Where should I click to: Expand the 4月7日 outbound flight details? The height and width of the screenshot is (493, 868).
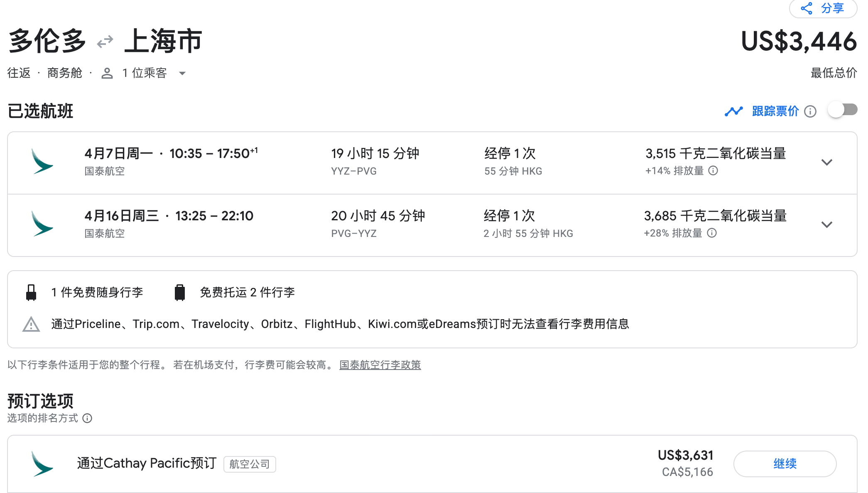(827, 163)
